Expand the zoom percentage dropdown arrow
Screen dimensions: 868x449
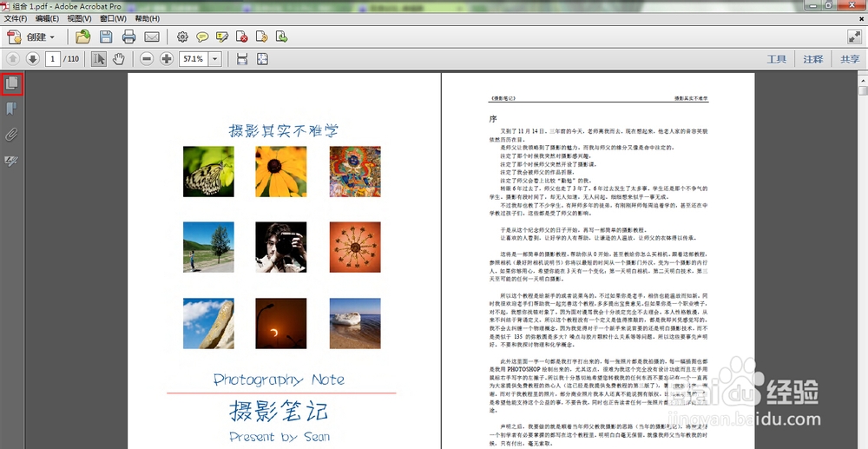pos(215,59)
